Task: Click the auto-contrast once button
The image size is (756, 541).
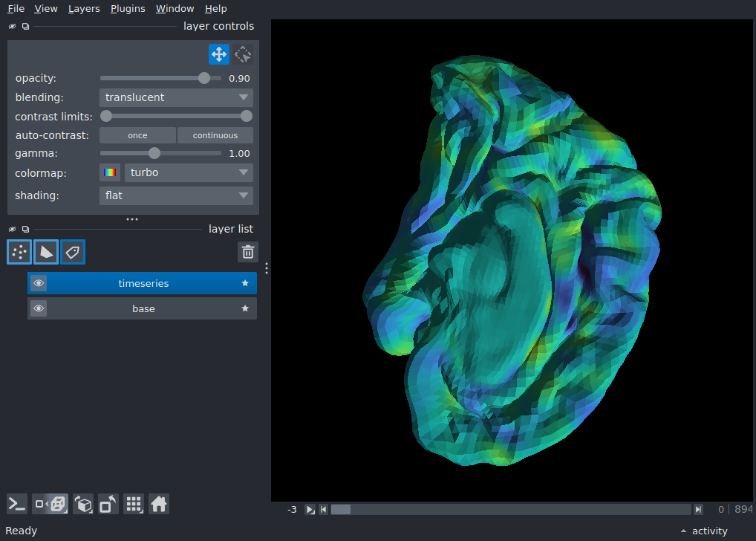Action: tap(137, 135)
